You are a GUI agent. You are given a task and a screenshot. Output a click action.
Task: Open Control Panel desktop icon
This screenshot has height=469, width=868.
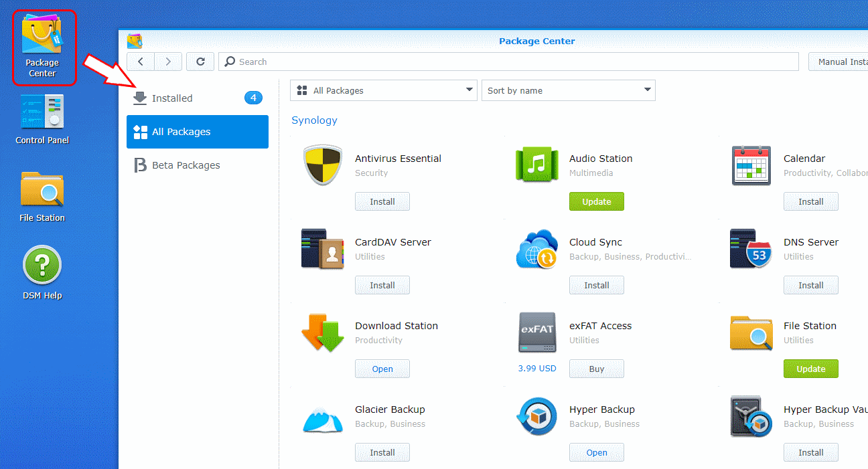[42, 119]
